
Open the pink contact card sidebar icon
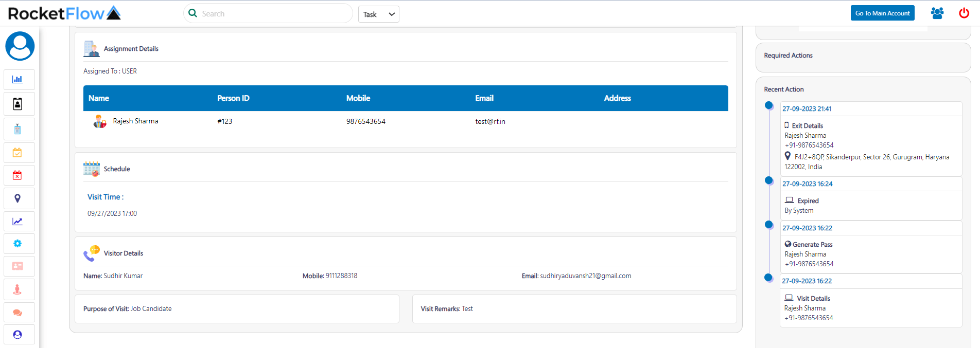[17, 266]
